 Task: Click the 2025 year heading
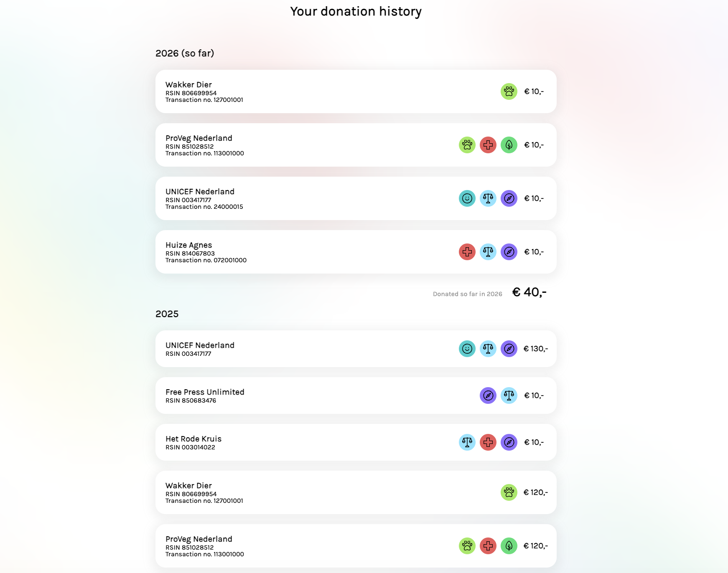click(x=167, y=314)
